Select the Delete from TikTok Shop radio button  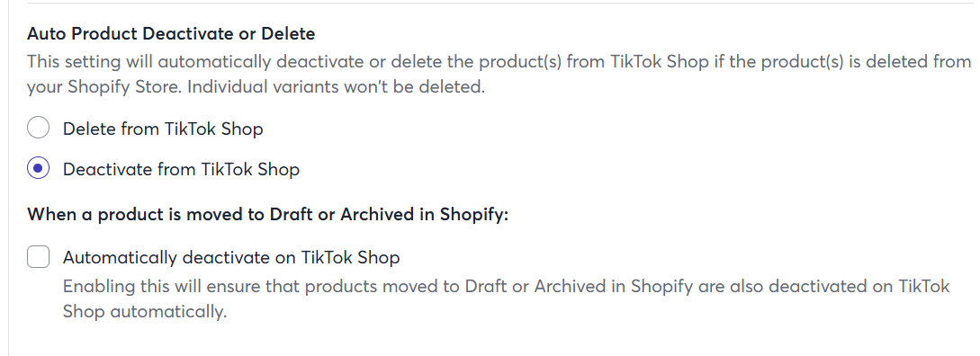pos(38,128)
